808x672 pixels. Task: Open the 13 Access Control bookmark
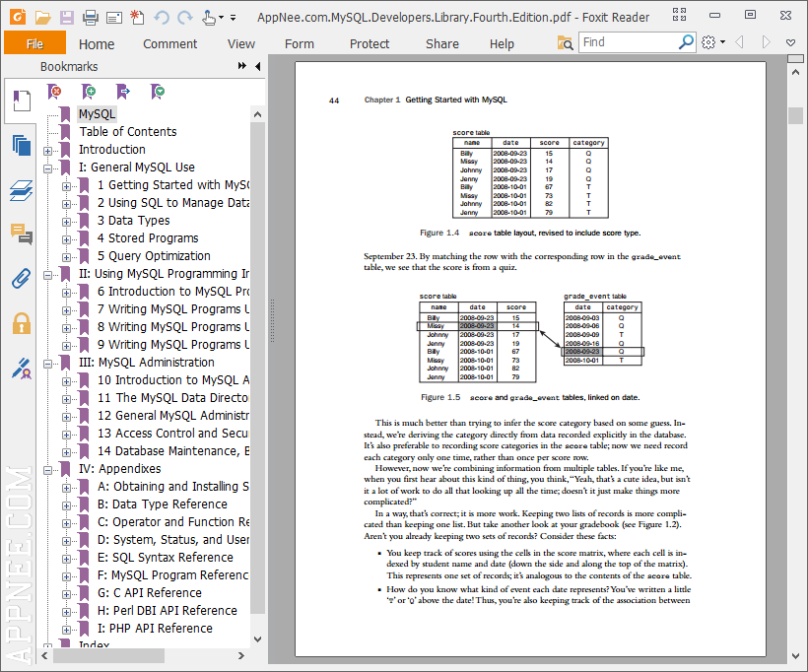tap(173, 434)
